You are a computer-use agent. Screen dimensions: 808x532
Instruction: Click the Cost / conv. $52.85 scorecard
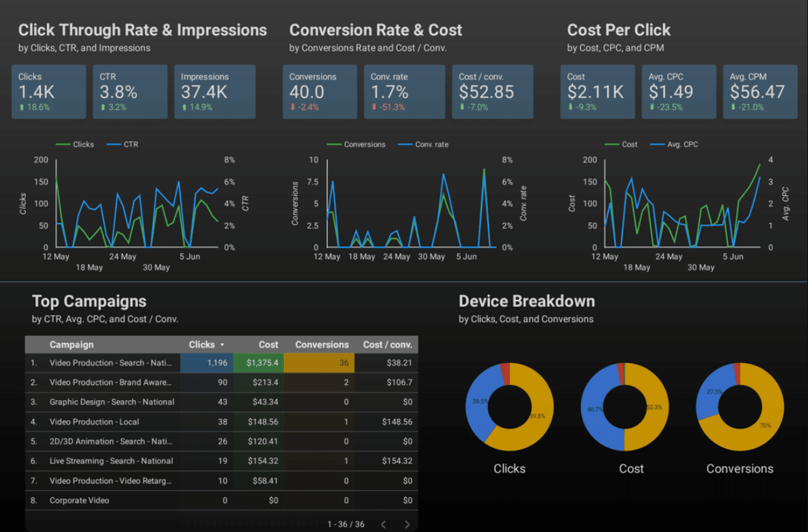pos(492,92)
